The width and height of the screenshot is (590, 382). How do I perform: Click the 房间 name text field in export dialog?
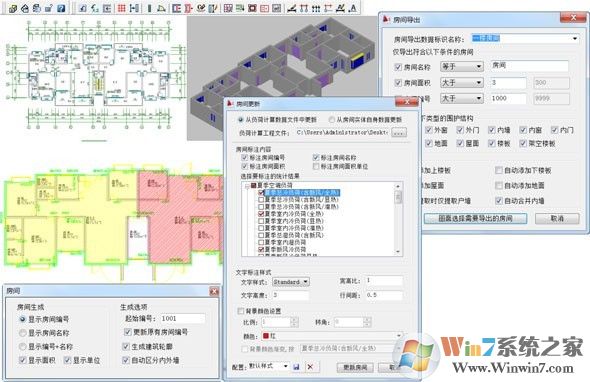click(x=529, y=65)
